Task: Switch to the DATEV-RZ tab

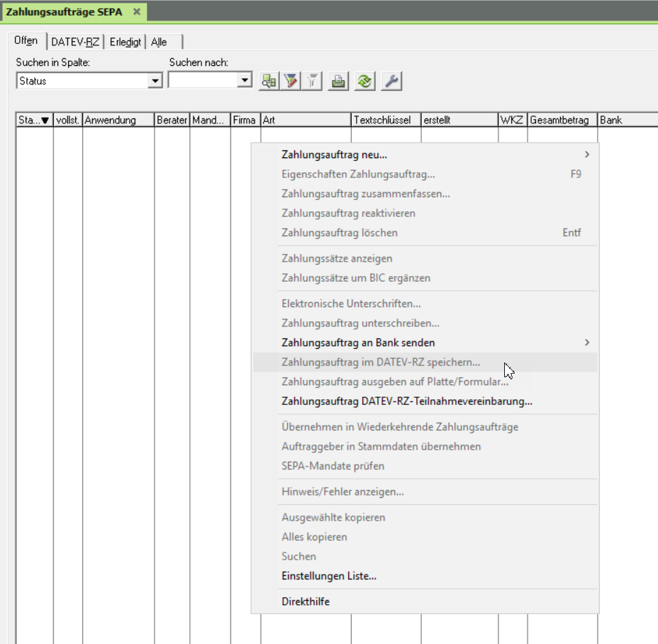Action: (x=75, y=42)
